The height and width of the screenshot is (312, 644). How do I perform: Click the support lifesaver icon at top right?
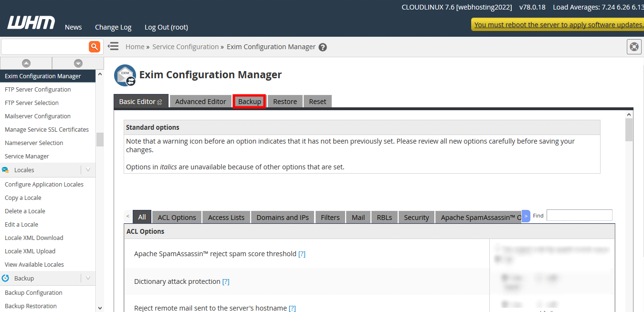[633, 47]
